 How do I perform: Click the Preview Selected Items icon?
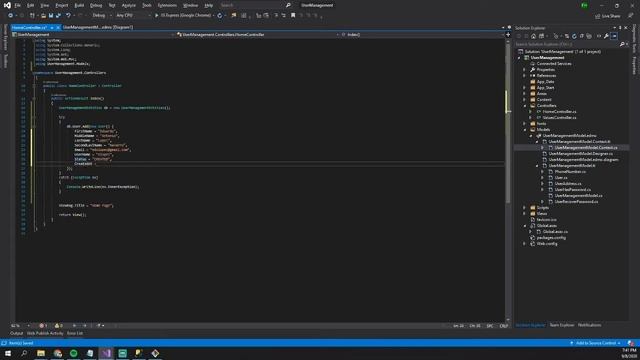click(614, 36)
